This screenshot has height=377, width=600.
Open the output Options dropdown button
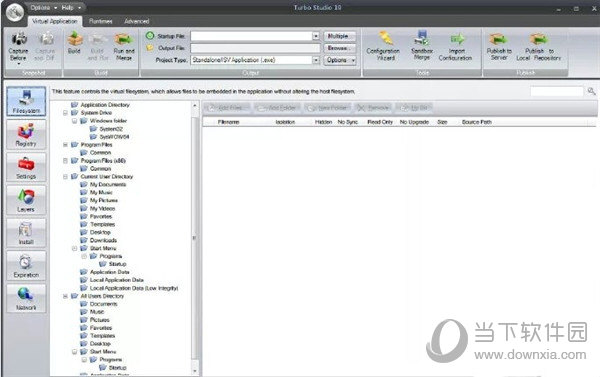340,60
